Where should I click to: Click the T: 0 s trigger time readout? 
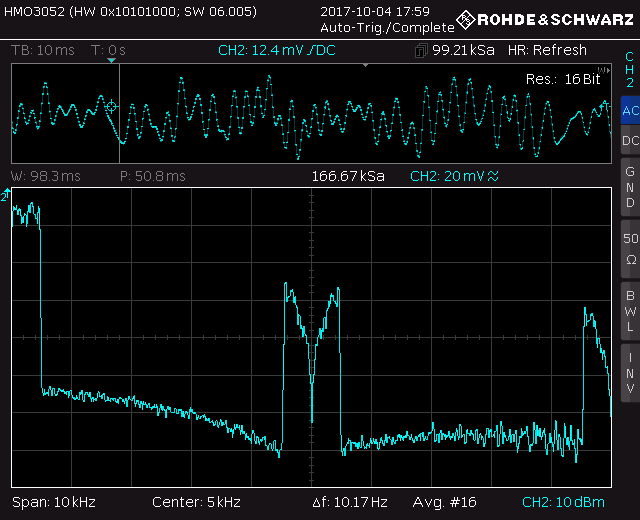point(108,50)
